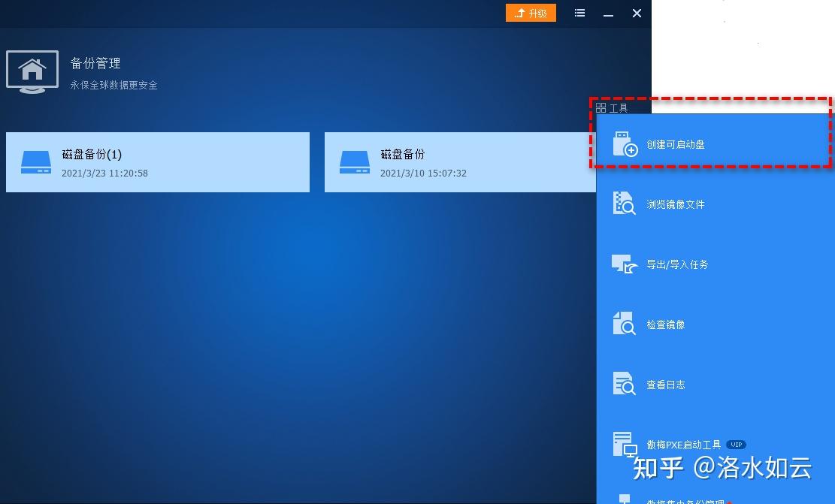
Task: Choose 导出/导入任务 from tools menu
Action: (715, 264)
